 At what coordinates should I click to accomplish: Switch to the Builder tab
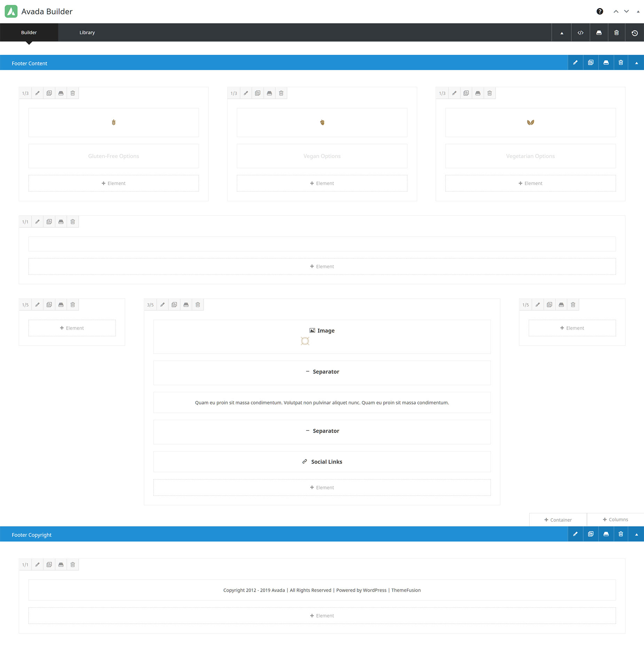[x=29, y=32]
